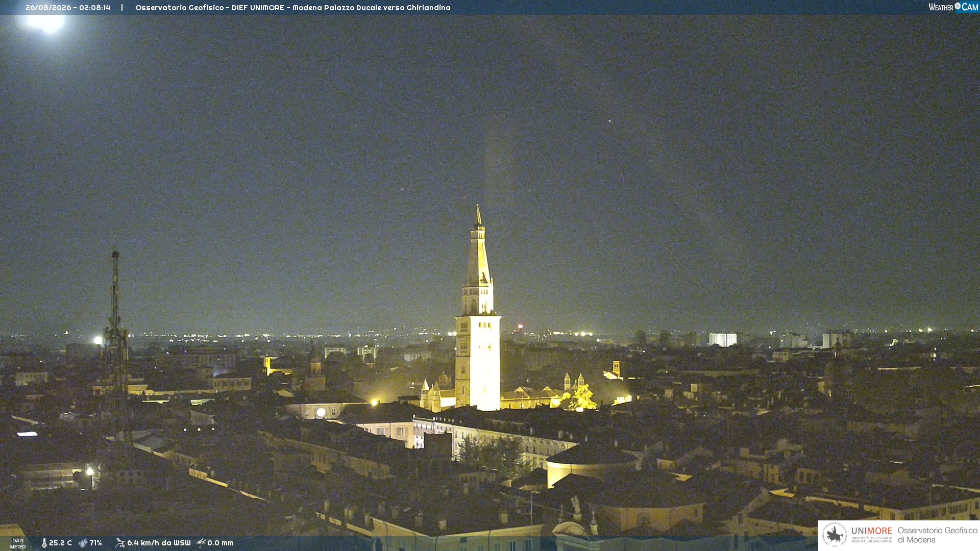Click Osservatorio Geofisico di Modena text
Screen dimensions: 980x551
click(x=937, y=535)
